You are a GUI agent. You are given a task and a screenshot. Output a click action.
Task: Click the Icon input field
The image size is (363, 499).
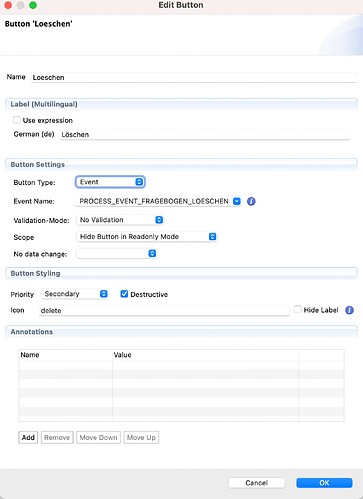(x=164, y=310)
